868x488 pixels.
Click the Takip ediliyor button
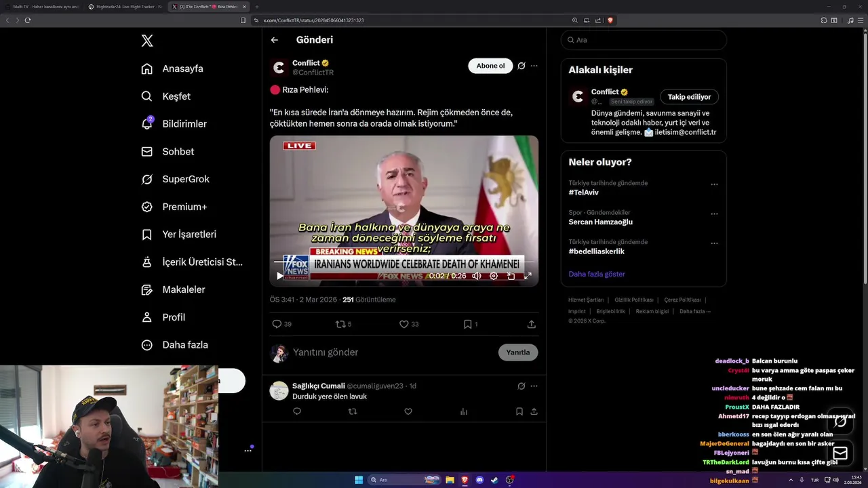pyautogui.click(x=690, y=97)
